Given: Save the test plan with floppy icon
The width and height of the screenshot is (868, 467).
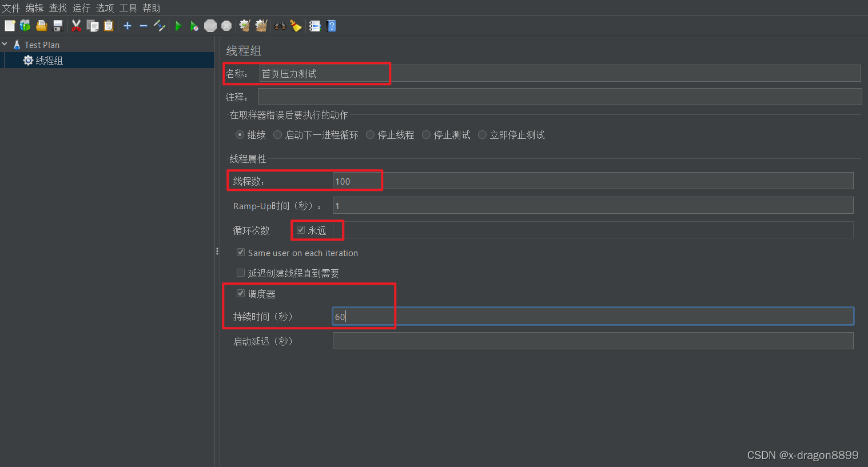Looking at the screenshot, I should (x=58, y=26).
